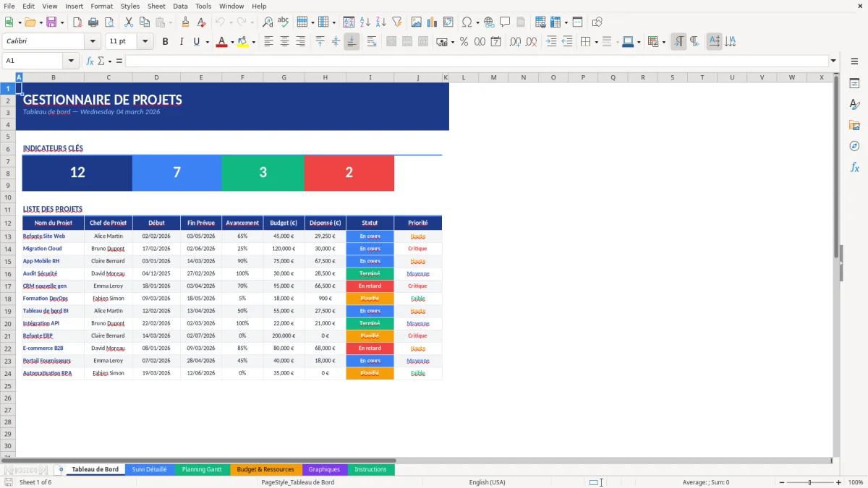Screen dimensions: 868x488
Task: Run the Spelling check tool
Action: tap(284, 22)
